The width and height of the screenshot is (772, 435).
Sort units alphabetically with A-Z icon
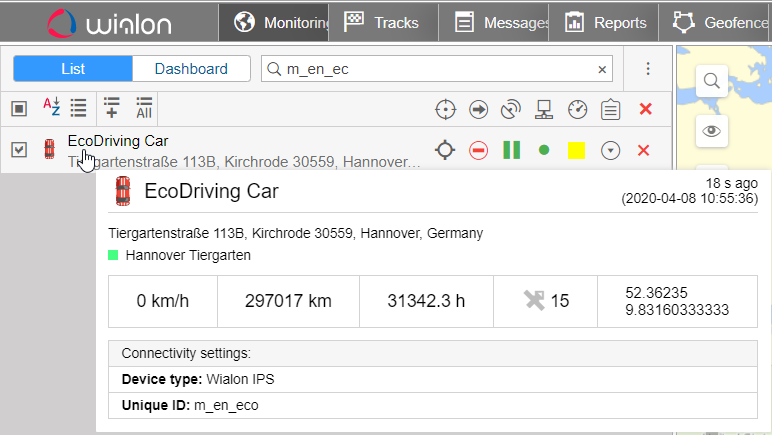tap(51, 107)
